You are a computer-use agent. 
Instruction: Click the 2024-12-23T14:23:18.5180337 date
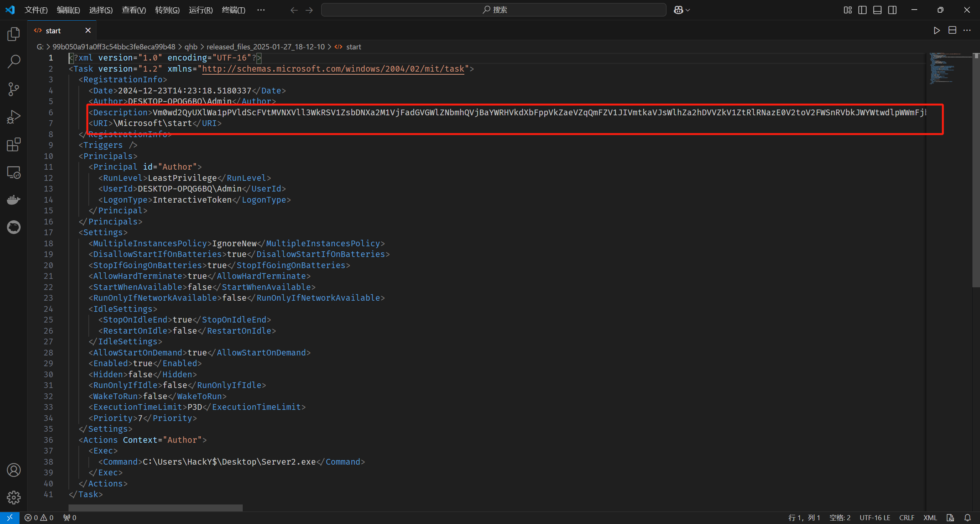click(185, 91)
